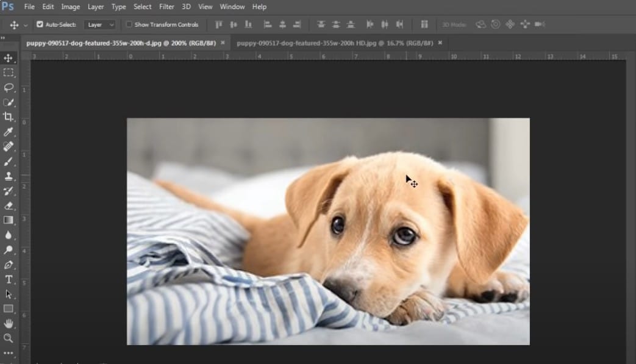Click Distribute Vertical Centers icon

pos(335,25)
